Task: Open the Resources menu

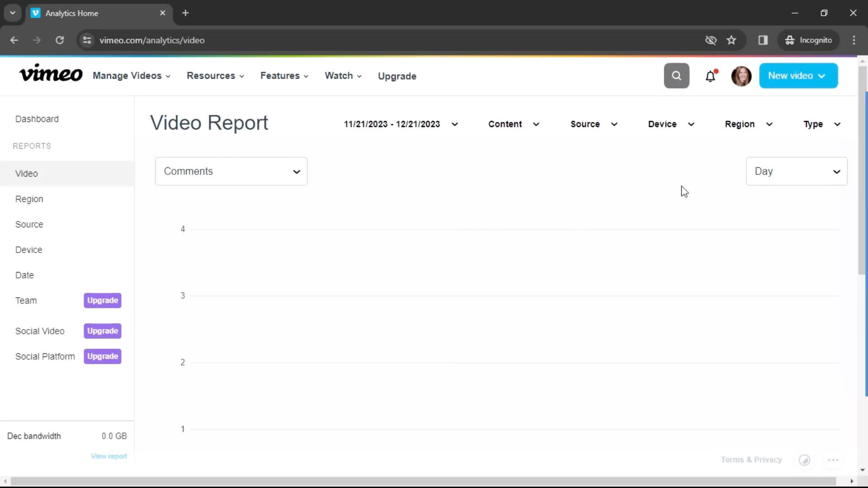Action: 215,76
